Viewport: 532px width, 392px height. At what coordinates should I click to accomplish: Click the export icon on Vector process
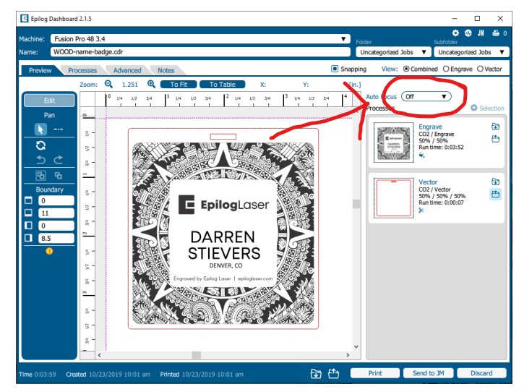[x=496, y=194]
